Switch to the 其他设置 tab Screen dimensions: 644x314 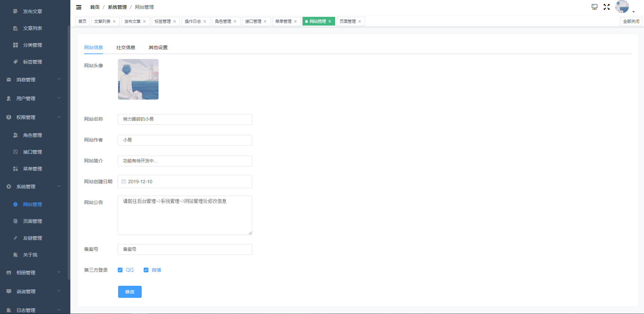click(158, 47)
